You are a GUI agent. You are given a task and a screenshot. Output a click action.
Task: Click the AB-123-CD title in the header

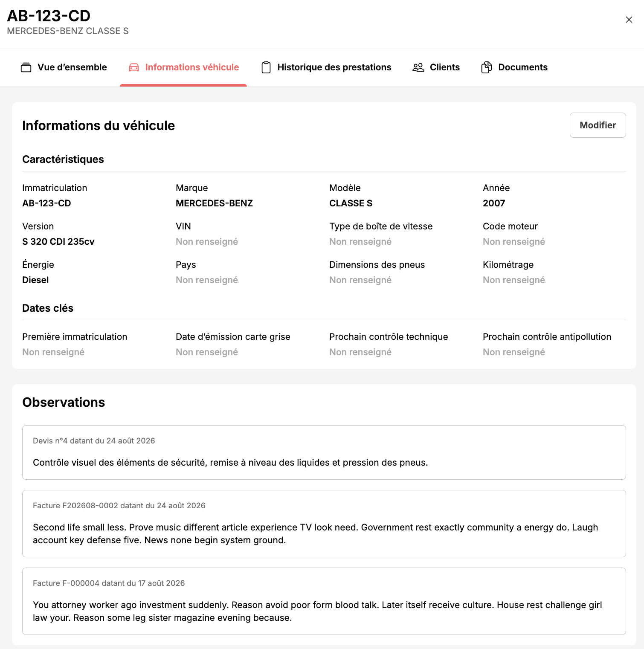tap(49, 16)
